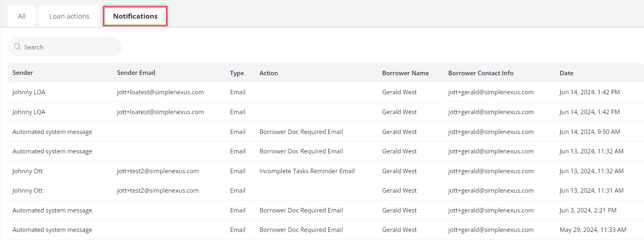This screenshot has height=240, width=644.
Task: Open notification dated Jun 14, 2024, 9:50 AM
Action: coord(589,132)
